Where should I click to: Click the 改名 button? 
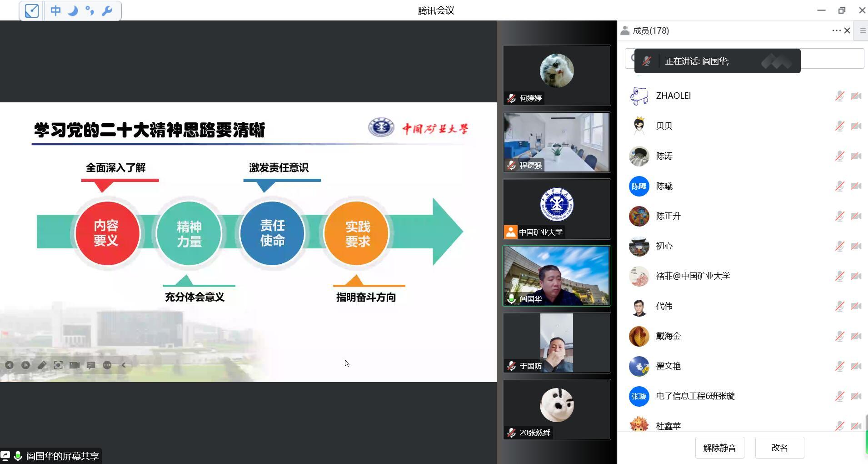coord(779,448)
